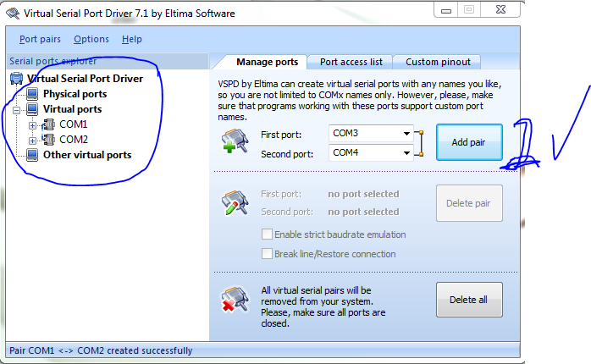Select Other virtual ports tree item

(x=87, y=155)
